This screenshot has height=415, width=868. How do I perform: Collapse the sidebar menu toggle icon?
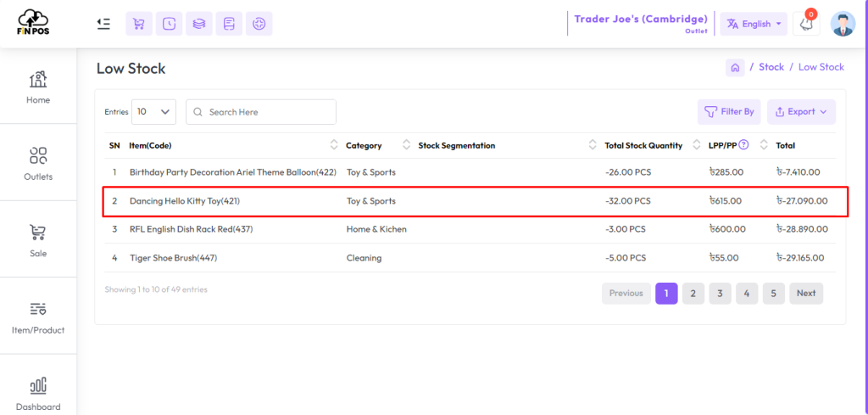click(x=103, y=23)
